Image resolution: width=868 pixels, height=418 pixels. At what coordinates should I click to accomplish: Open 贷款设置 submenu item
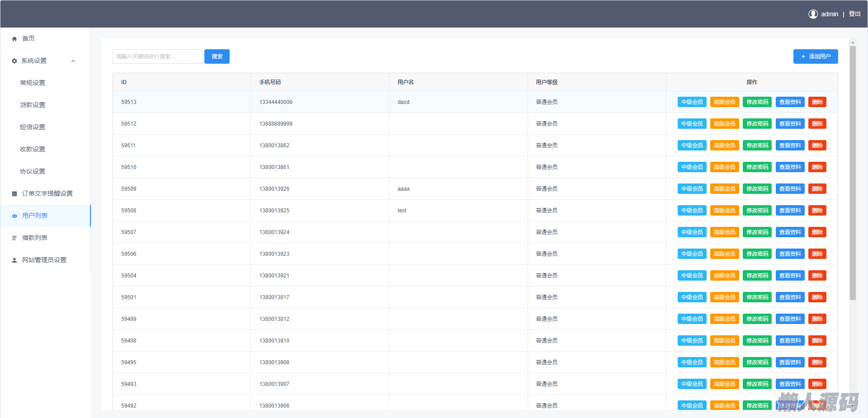(33, 105)
